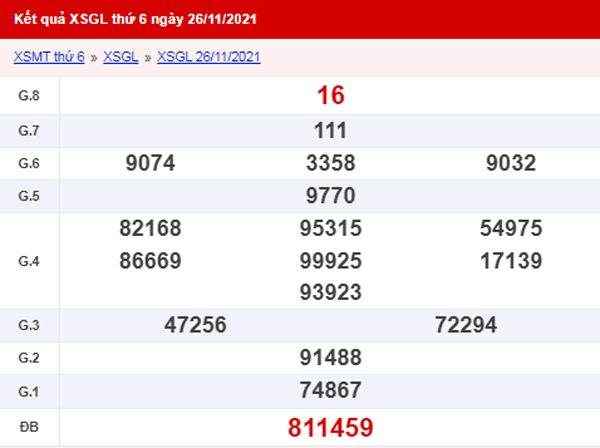Select the G.3 prize label

pos(29,325)
